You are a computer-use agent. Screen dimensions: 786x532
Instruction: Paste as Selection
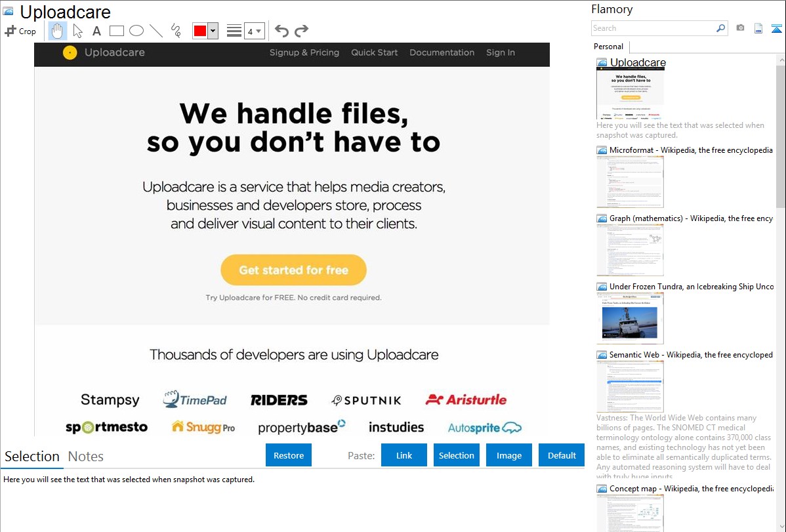[456, 455]
